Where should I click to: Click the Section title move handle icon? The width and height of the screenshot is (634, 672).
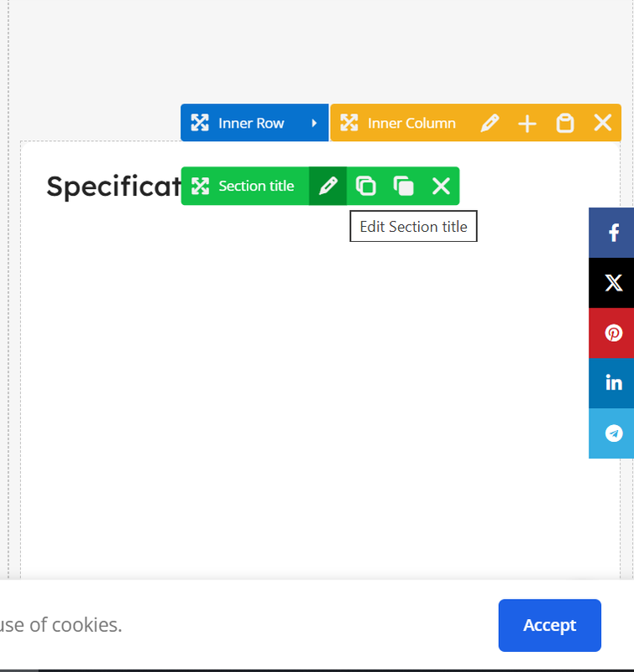click(x=200, y=186)
